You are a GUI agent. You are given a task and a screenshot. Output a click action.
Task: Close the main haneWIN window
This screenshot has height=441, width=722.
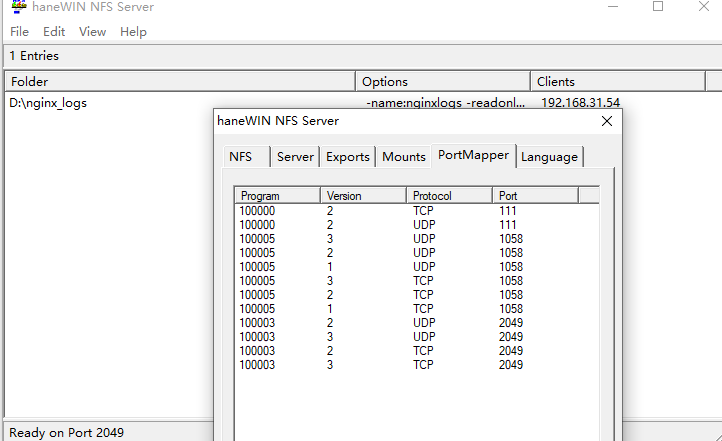pyautogui.click(x=704, y=6)
